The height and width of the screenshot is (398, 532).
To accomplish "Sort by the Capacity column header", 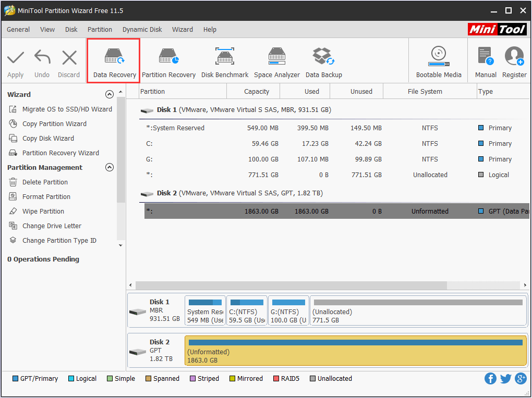I will coord(253,92).
